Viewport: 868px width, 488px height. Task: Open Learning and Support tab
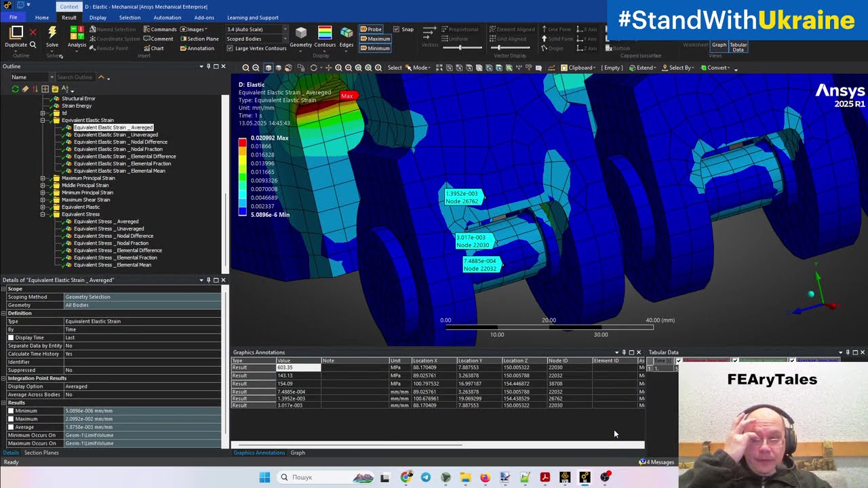252,18
